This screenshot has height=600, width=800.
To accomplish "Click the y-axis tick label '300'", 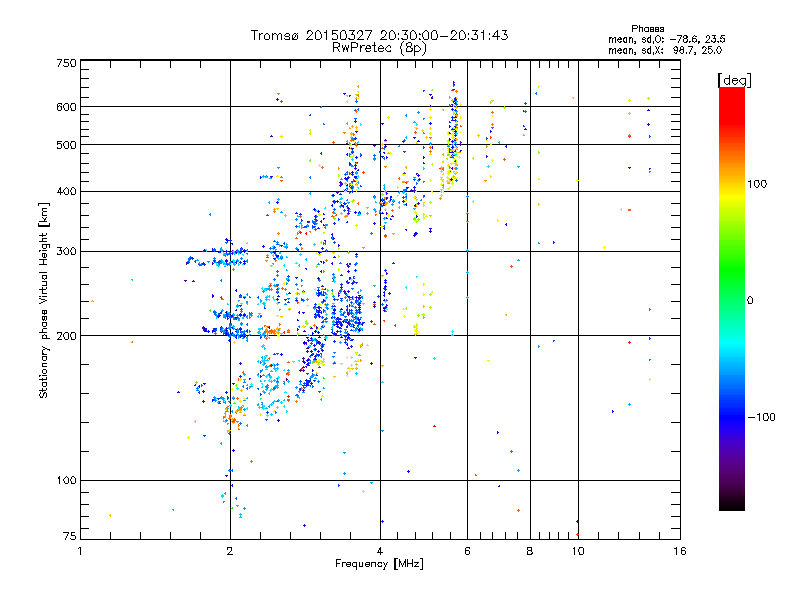I will [x=66, y=252].
